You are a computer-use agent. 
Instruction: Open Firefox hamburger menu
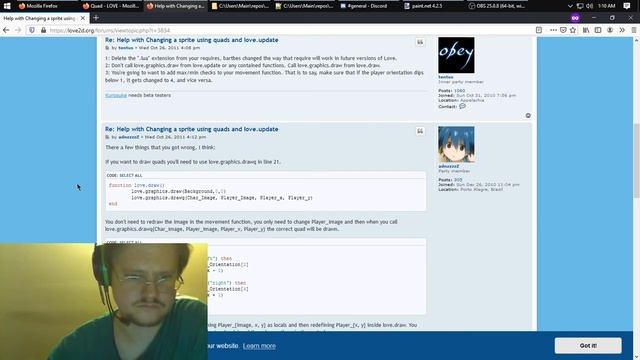(x=634, y=30)
